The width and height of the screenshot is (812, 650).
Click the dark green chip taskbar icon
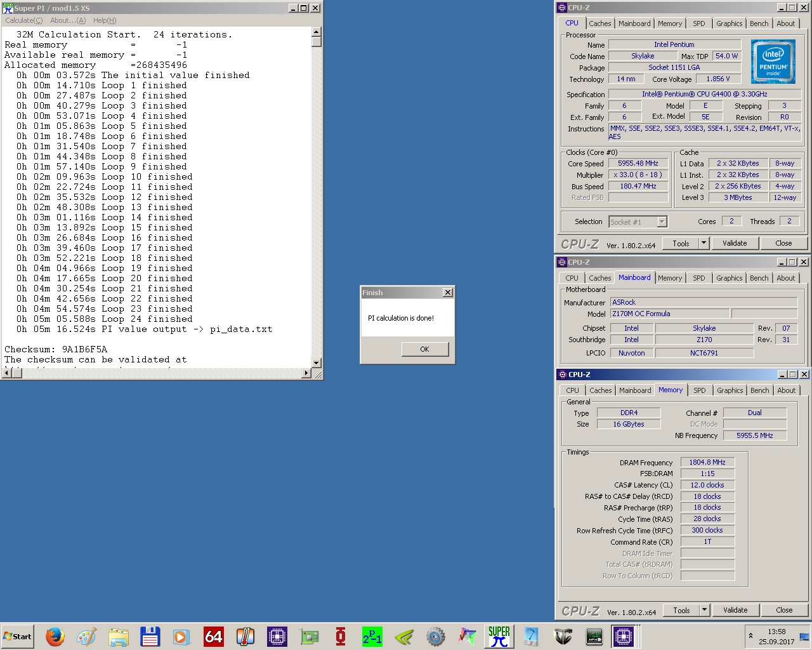point(594,636)
